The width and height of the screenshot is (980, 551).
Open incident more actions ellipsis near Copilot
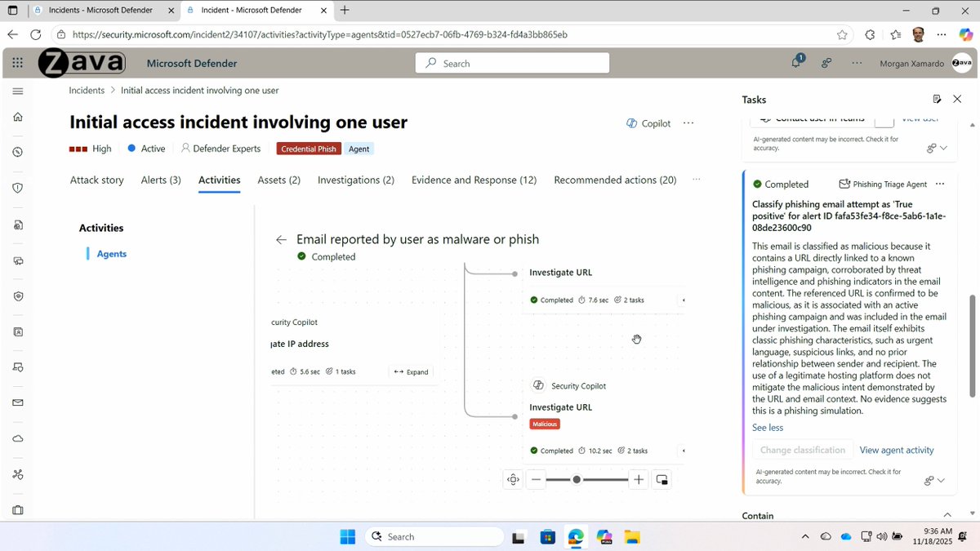[x=688, y=123]
